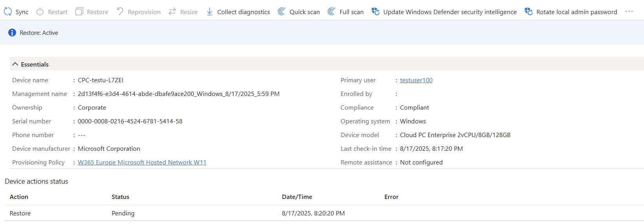The height and width of the screenshot is (224, 644).
Task: Collapse the Essentials section chevron
Action: click(15, 64)
